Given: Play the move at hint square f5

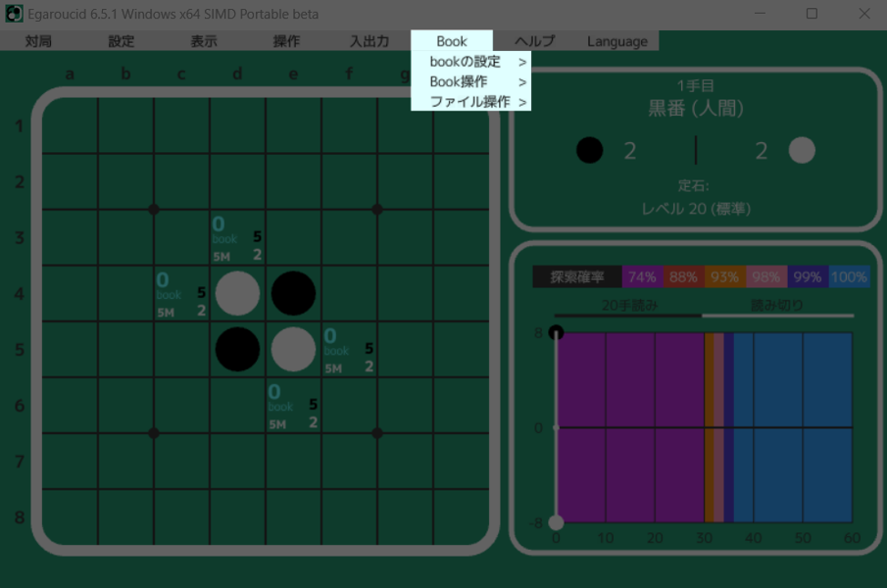Looking at the screenshot, I should pos(349,349).
